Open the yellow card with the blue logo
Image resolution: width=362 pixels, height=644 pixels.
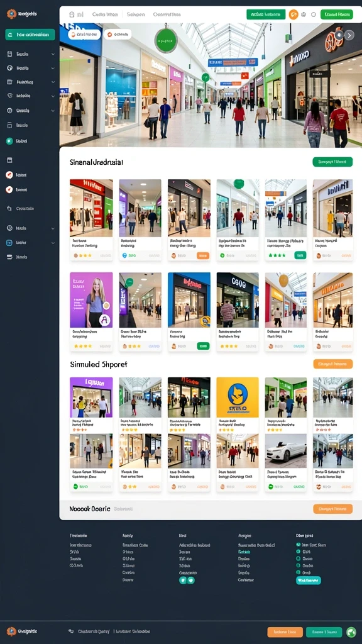238,397
